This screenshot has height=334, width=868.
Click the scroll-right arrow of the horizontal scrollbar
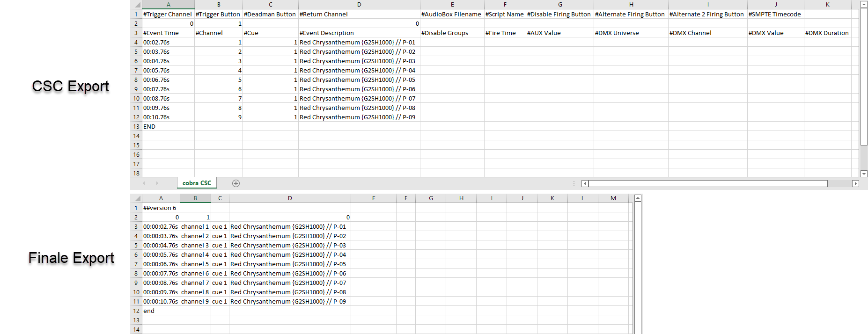coord(855,183)
